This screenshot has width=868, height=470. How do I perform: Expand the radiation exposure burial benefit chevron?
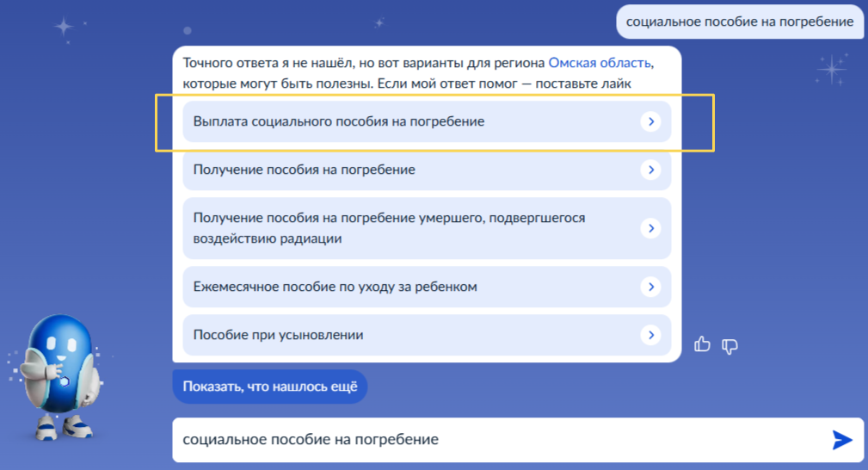pyautogui.click(x=651, y=228)
